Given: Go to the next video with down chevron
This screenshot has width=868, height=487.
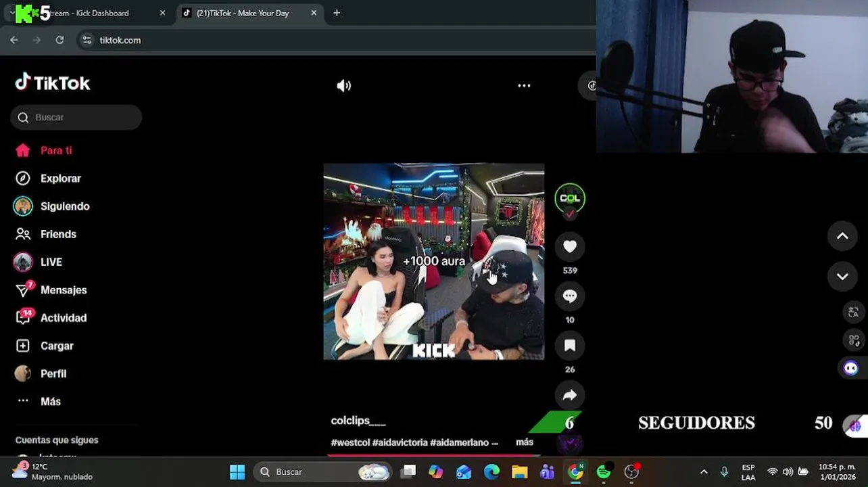Looking at the screenshot, I should point(842,277).
